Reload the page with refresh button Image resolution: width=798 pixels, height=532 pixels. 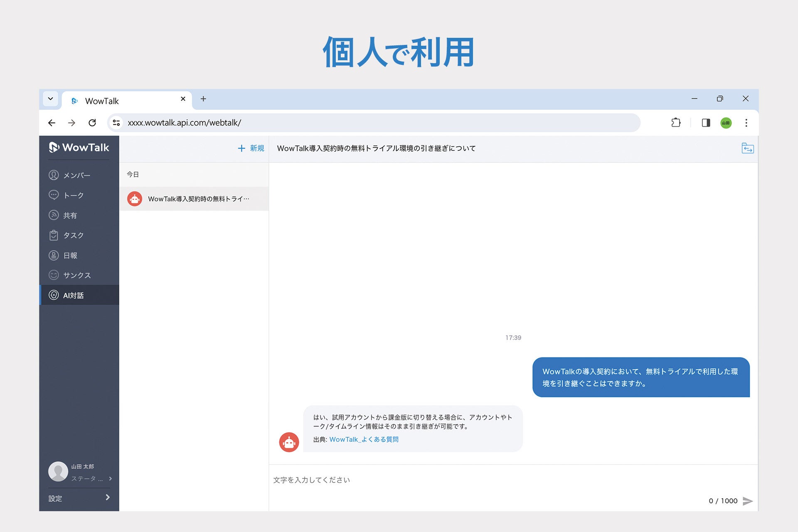click(x=92, y=123)
